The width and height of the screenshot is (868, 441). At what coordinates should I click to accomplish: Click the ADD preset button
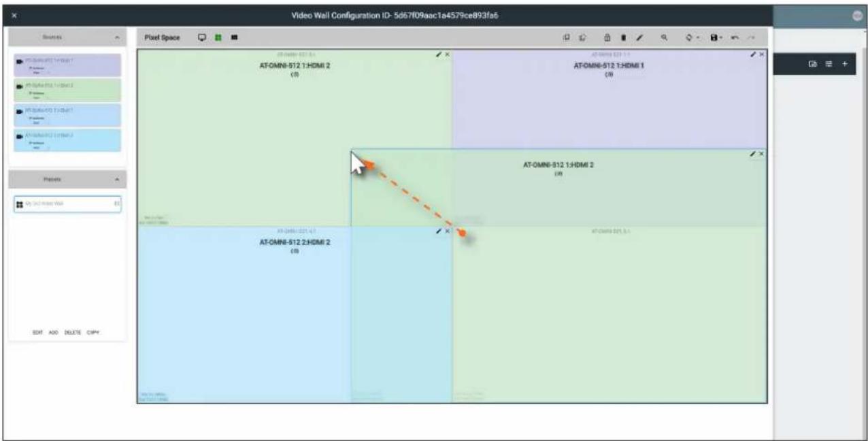(54, 332)
